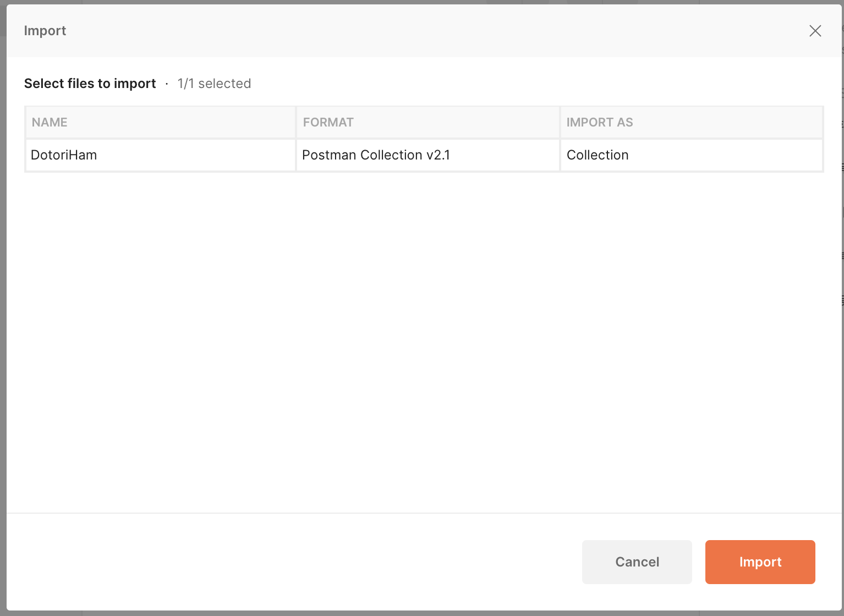Click the FORMAT column header

pyautogui.click(x=428, y=122)
